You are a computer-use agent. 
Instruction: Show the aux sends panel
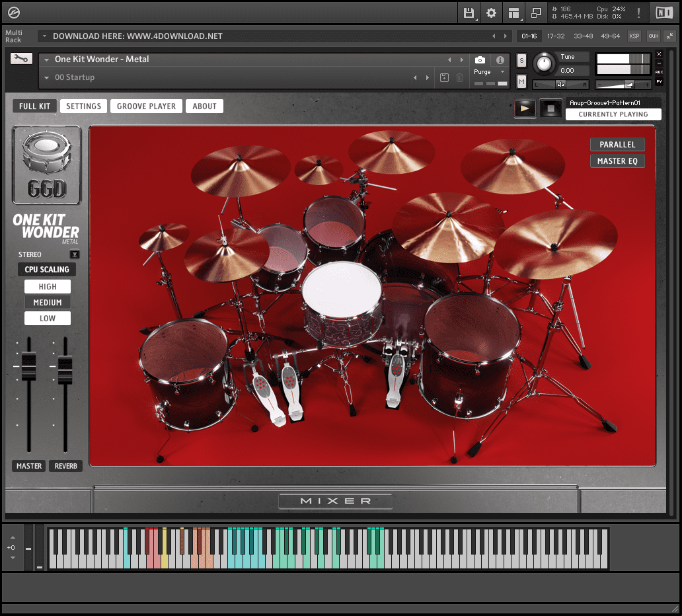click(654, 36)
